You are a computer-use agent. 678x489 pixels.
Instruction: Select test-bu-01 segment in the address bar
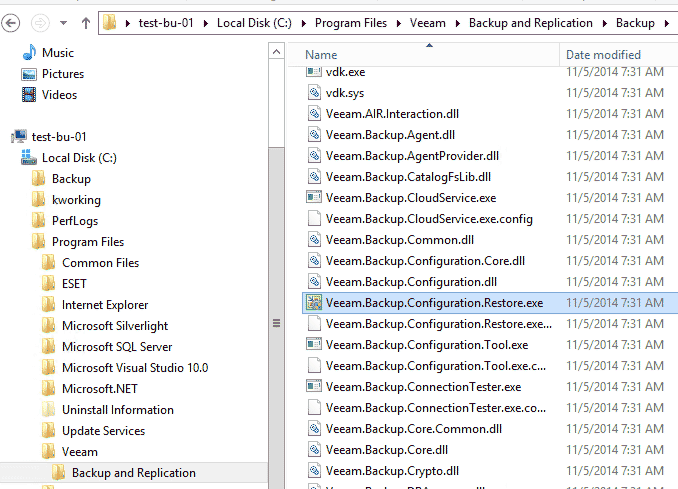click(x=166, y=23)
